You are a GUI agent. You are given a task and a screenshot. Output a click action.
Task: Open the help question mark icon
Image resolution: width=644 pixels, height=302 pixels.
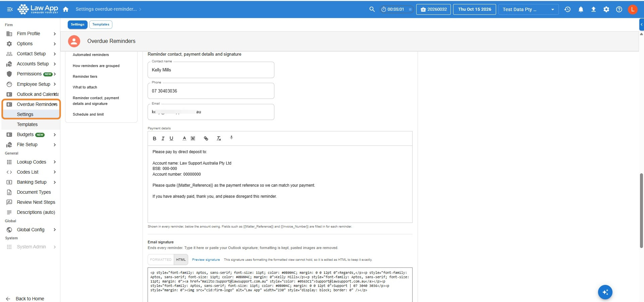point(619,9)
